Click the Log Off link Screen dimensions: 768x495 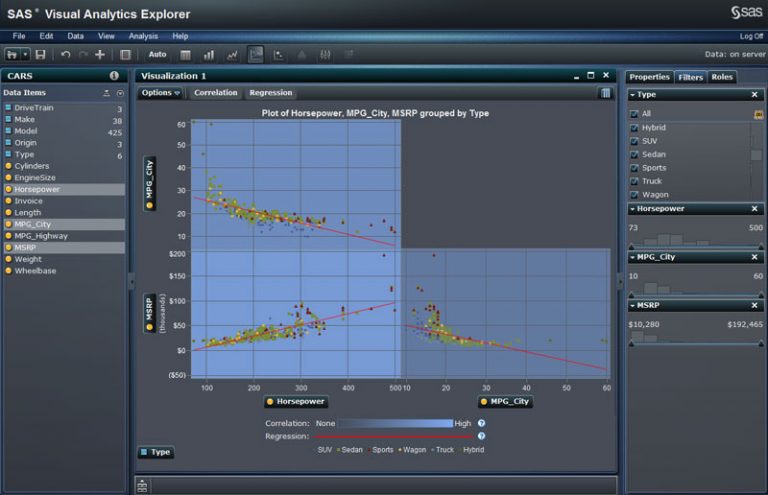[751, 36]
